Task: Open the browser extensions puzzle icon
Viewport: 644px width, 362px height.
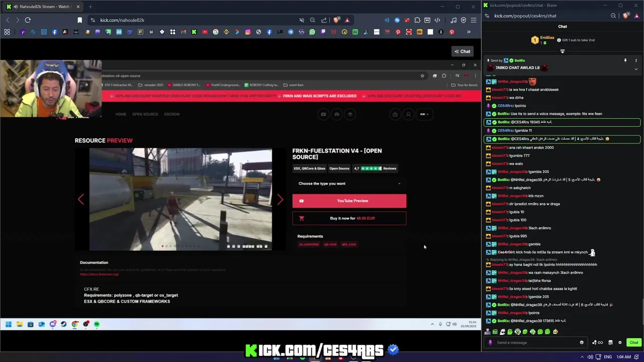Action: (x=417, y=20)
